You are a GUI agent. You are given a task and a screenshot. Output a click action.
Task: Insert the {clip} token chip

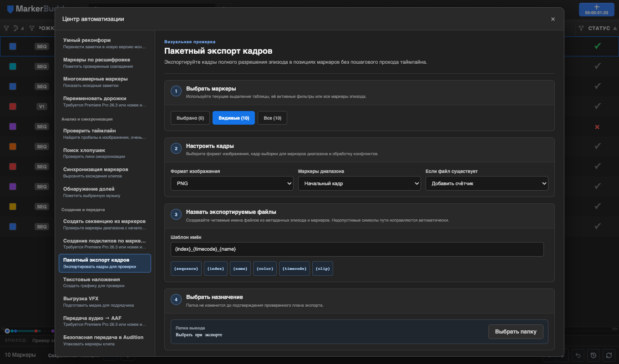click(323, 268)
